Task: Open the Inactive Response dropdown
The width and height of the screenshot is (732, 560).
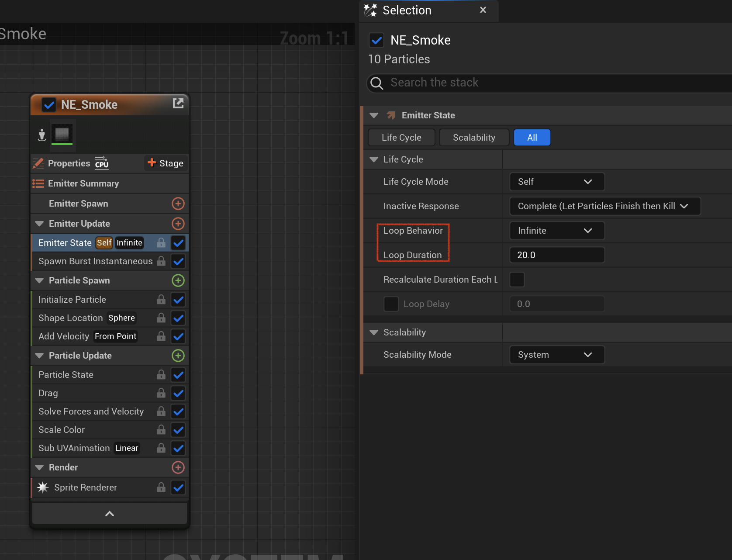Action: click(x=605, y=206)
